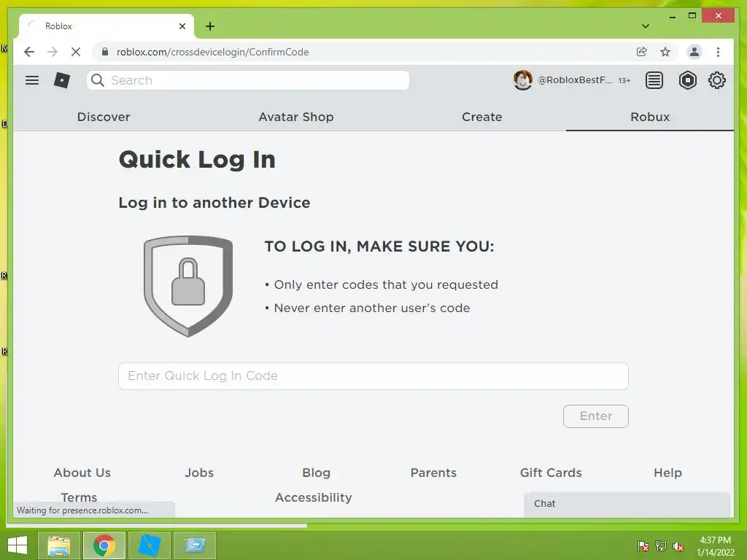Open File Explorer from the taskbar
747x560 pixels.
tap(59, 545)
